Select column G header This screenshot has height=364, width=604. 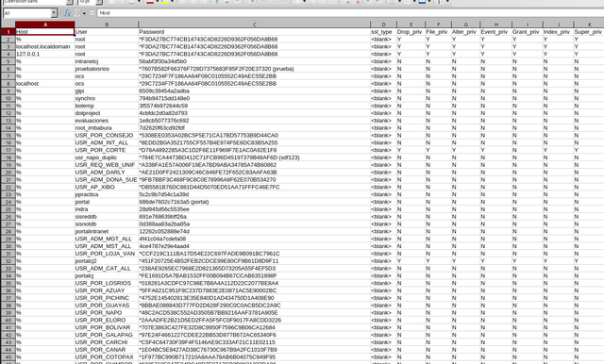(465, 25)
